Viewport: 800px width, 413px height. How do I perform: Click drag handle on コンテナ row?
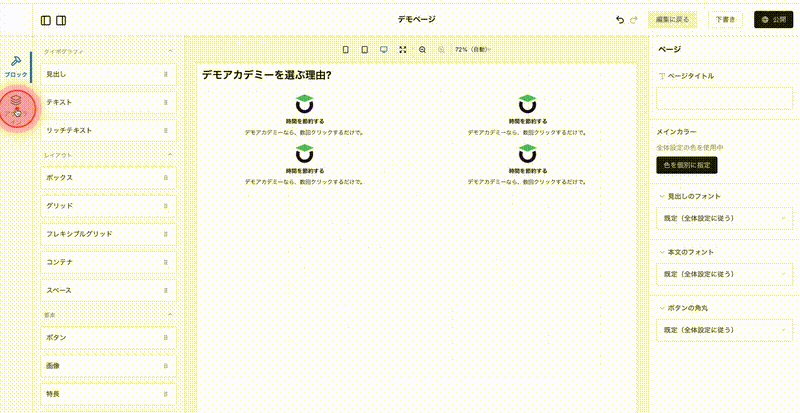165,262
